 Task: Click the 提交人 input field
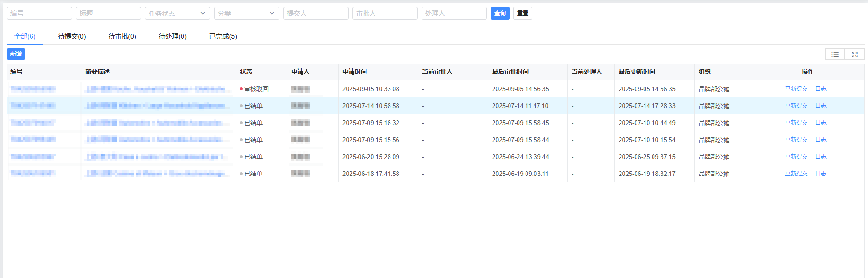click(316, 13)
